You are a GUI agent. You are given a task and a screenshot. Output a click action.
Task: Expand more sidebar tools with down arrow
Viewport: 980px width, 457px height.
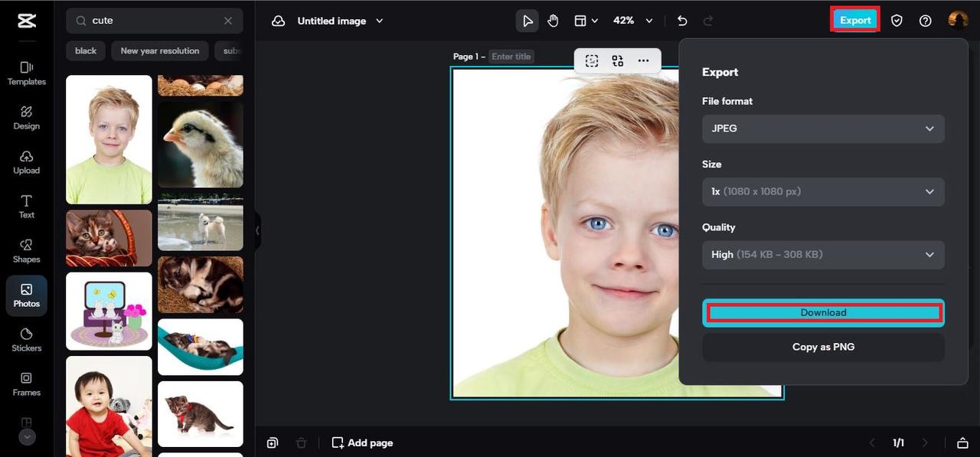point(27,437)
